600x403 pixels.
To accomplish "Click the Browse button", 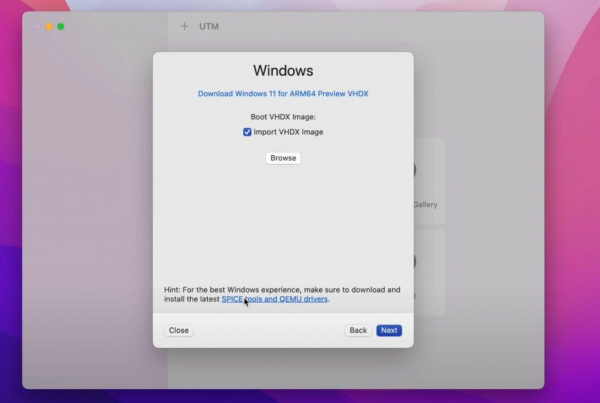I will (x=283, y=158).
